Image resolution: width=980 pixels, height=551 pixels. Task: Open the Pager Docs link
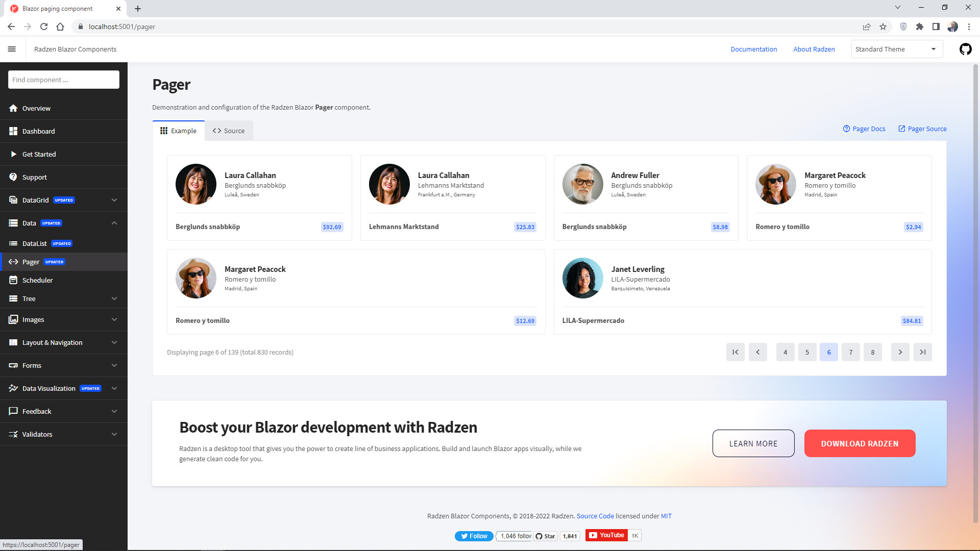click(x=864, y=129)
